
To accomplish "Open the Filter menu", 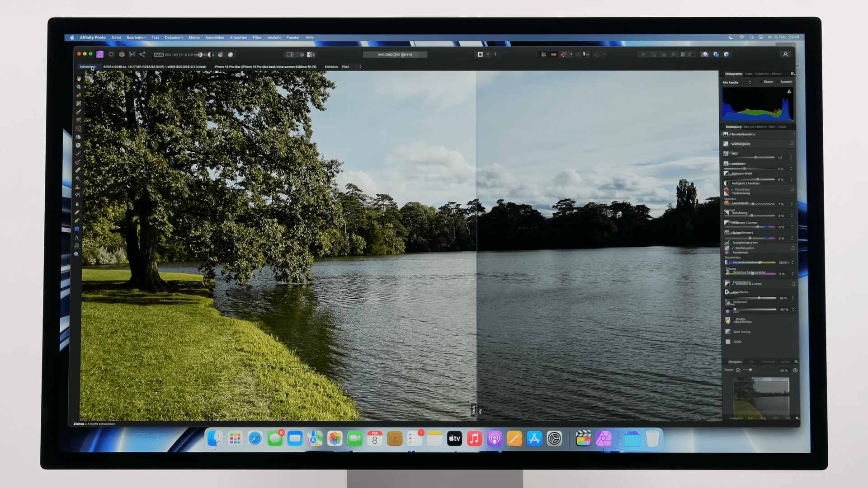I will pyautogui.click(x=257, y=38).
